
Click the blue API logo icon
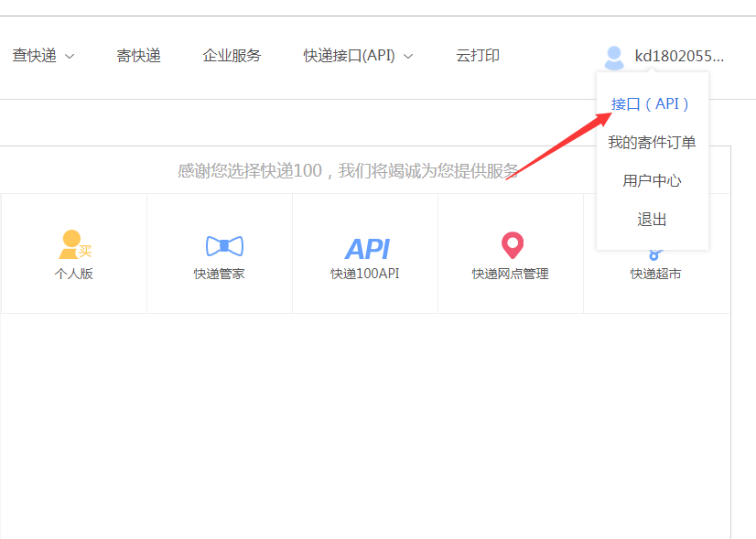click(x=367, y=248)
